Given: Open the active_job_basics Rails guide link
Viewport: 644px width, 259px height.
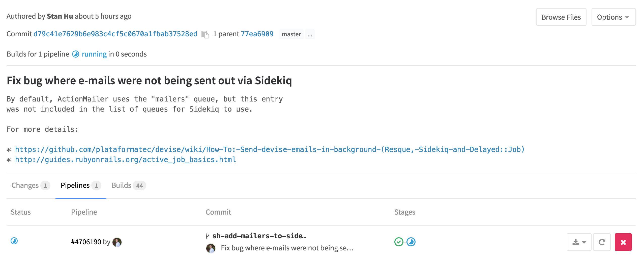Looking at the screenshot, I should (x=125, y=159).
